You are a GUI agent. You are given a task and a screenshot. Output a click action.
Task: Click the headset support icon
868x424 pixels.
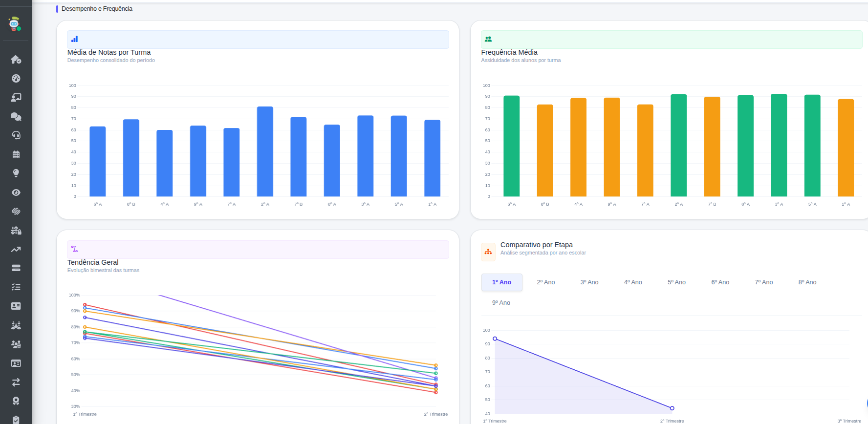(16, 135)
